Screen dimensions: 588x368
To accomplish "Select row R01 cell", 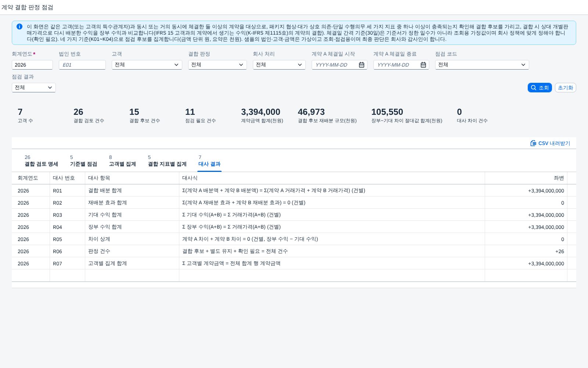I will click(x=67, y=191).
